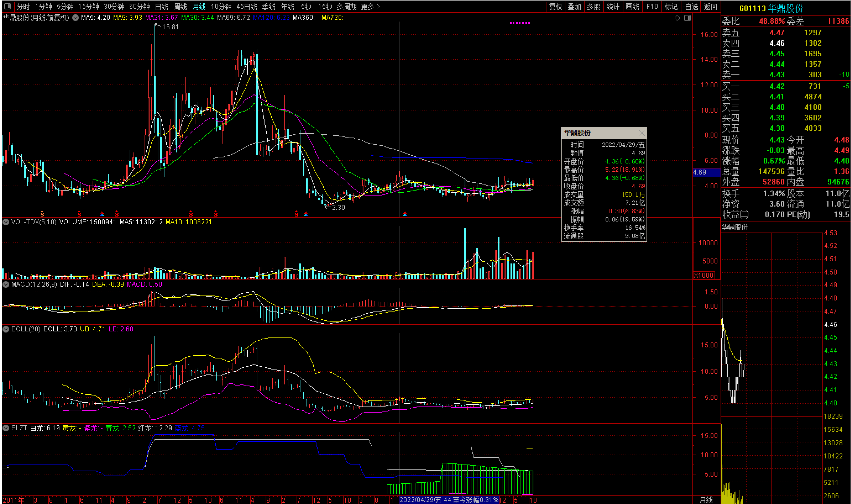The image size is (851, 504).
Task: Open main chart MA indicator dropdown
Action: pyautogui.click(x=75, y=18)
